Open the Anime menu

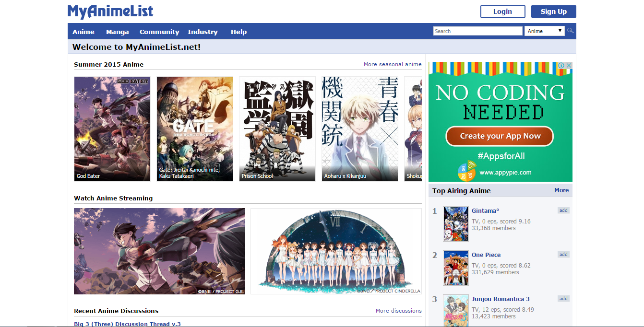tap(83, 32)
